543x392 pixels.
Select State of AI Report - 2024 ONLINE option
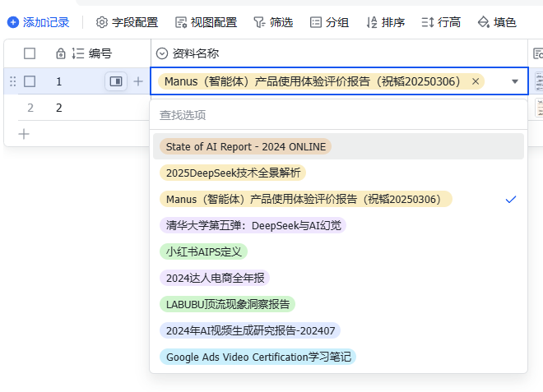[246, 146]
